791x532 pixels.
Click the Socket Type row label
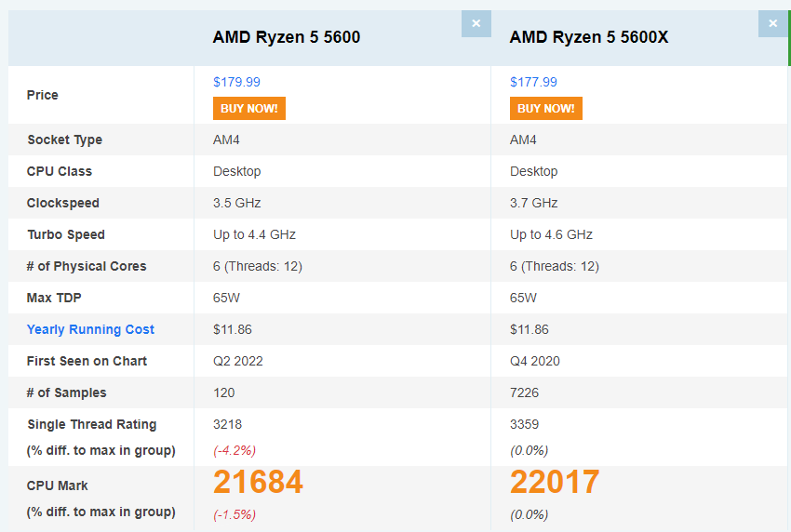coord(64,140)
